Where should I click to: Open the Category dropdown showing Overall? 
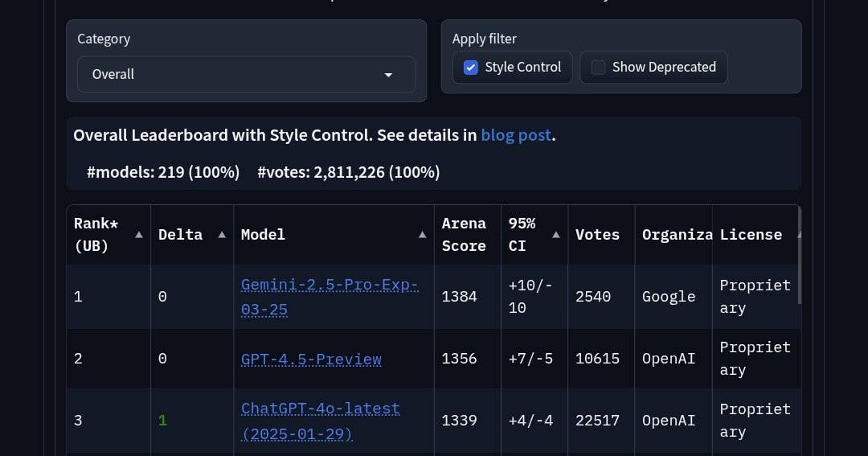tap(247, 74)
